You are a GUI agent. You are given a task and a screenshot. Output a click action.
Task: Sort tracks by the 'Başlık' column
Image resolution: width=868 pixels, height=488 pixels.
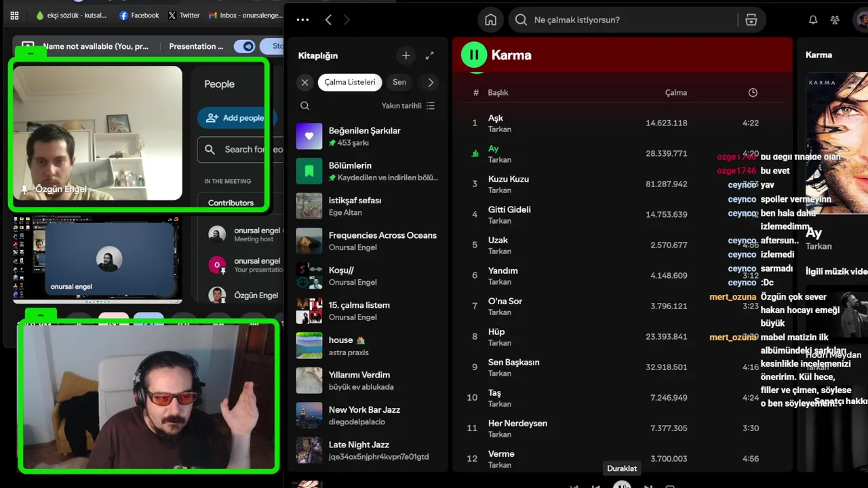coord(498,92)
